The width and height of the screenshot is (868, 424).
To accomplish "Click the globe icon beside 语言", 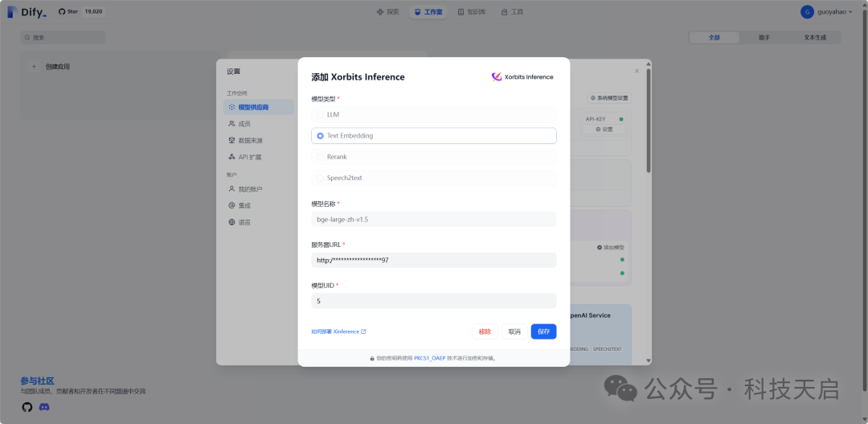I will tap(232, 222).
